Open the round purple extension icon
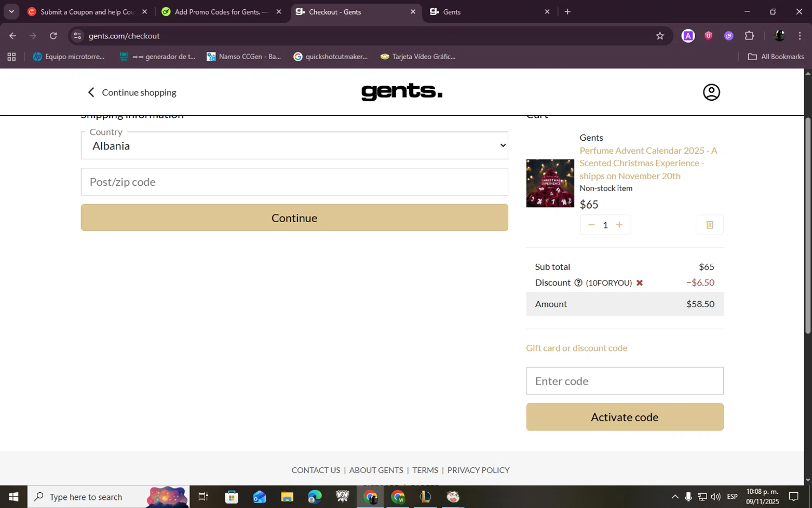Image resolution: width=812 pixels, height=508 pixels. pos(729,36)
